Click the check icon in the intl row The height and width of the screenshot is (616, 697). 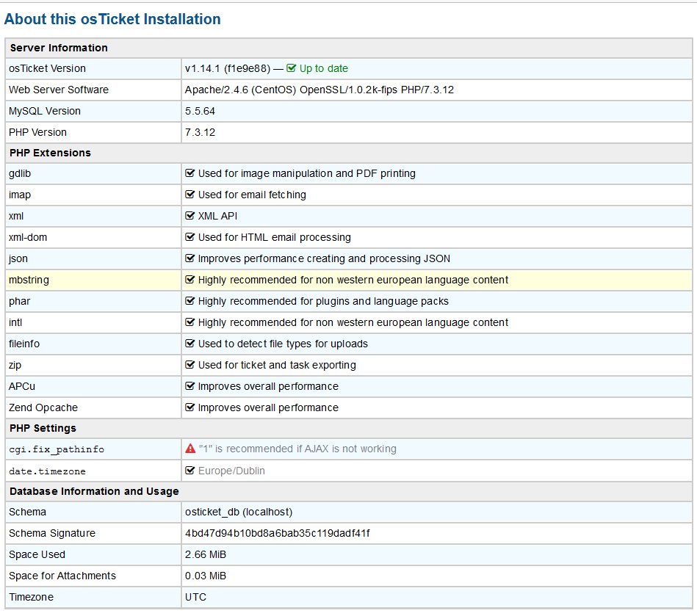[189, 322]
